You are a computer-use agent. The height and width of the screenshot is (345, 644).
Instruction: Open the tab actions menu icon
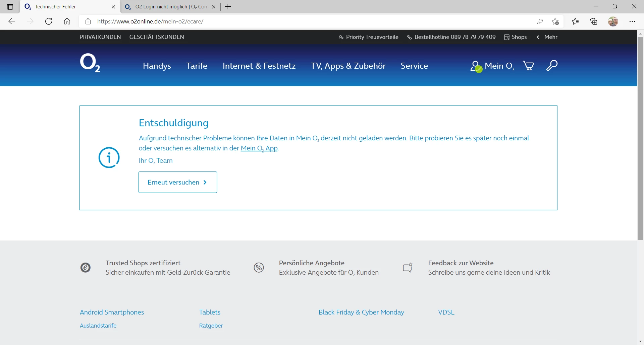pos(10,7)
